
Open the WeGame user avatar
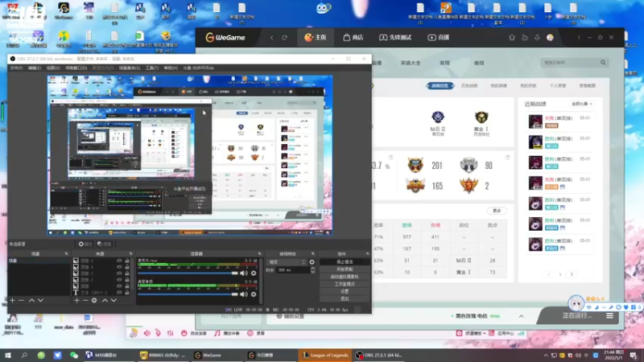coord(550,37)
